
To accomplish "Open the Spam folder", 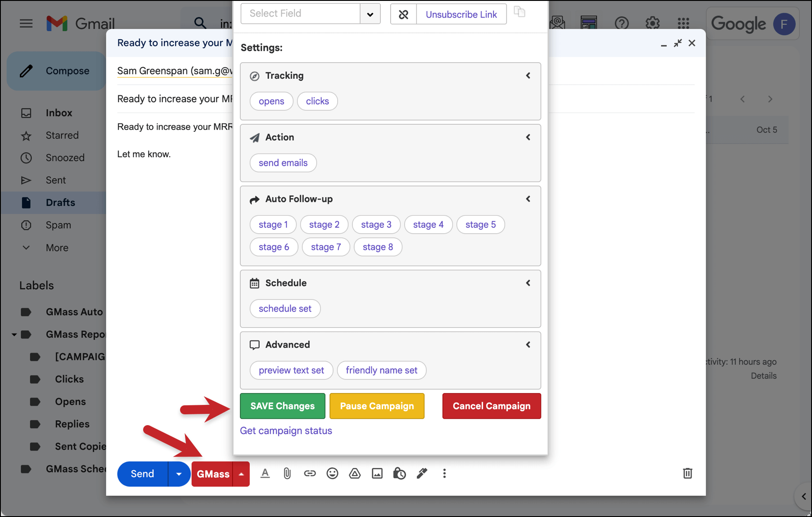I will 58,225.
